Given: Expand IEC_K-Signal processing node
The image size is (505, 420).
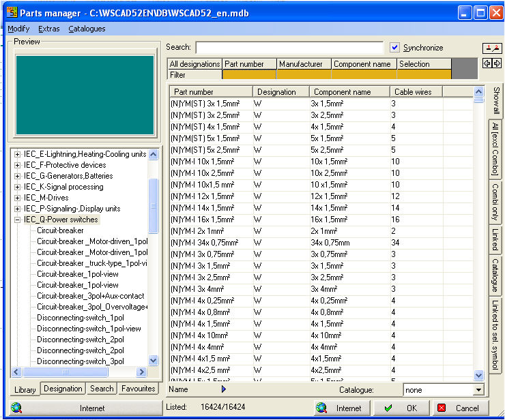Looking at the screenshot, I should click(17, 187).
